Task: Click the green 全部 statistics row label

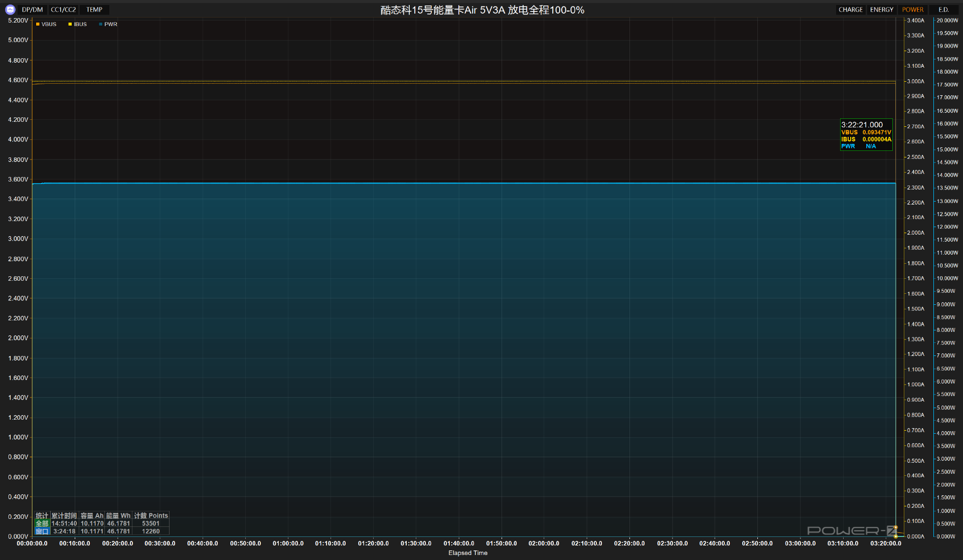Action: click(42, 523)
